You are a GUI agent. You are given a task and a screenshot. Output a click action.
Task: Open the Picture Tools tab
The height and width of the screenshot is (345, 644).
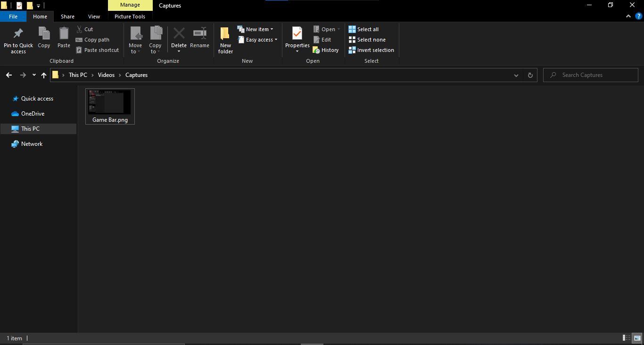coord(130,17)
